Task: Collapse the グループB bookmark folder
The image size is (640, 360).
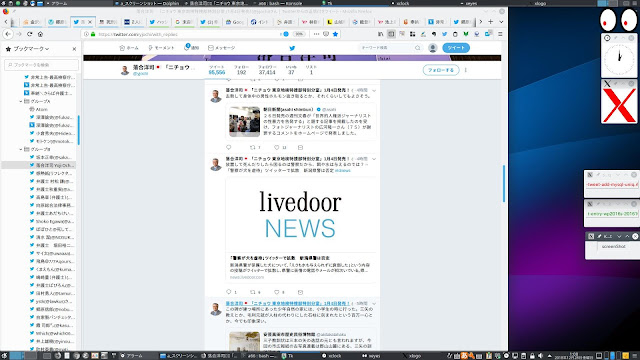Action: pos(21,149)
